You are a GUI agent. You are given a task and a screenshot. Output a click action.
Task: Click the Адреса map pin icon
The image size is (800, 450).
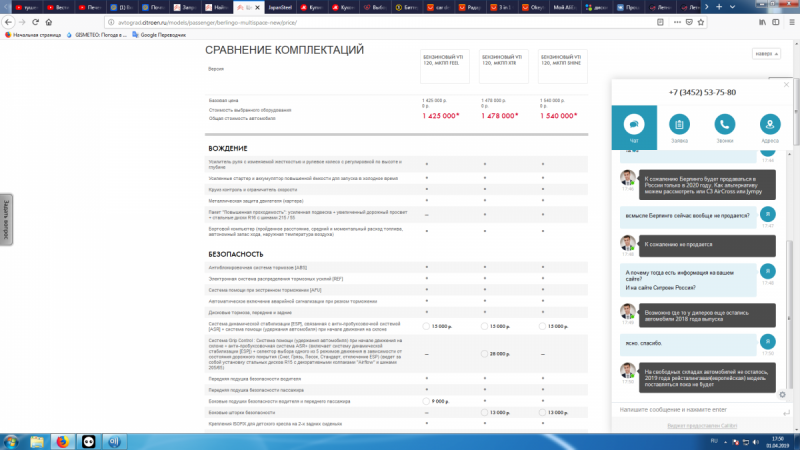tap(770, 126)
